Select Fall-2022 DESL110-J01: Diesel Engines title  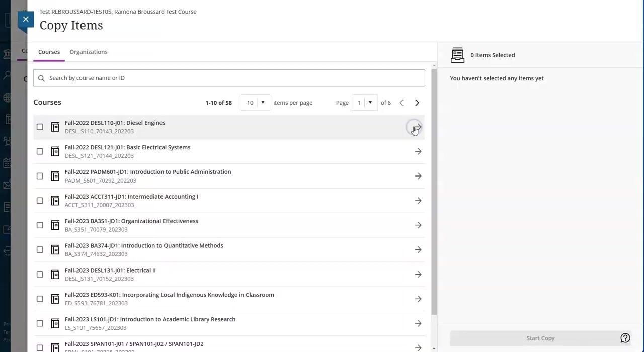[x=115, y=123]
